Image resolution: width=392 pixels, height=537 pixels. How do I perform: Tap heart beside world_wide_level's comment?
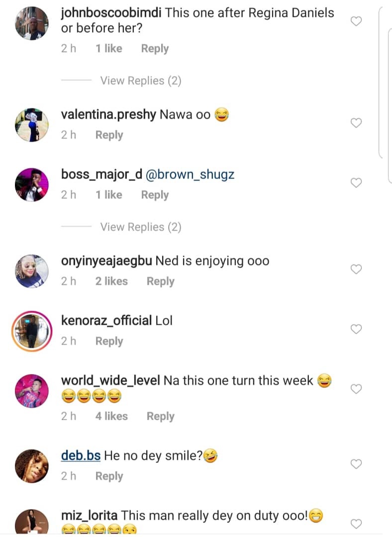(356, 389)
